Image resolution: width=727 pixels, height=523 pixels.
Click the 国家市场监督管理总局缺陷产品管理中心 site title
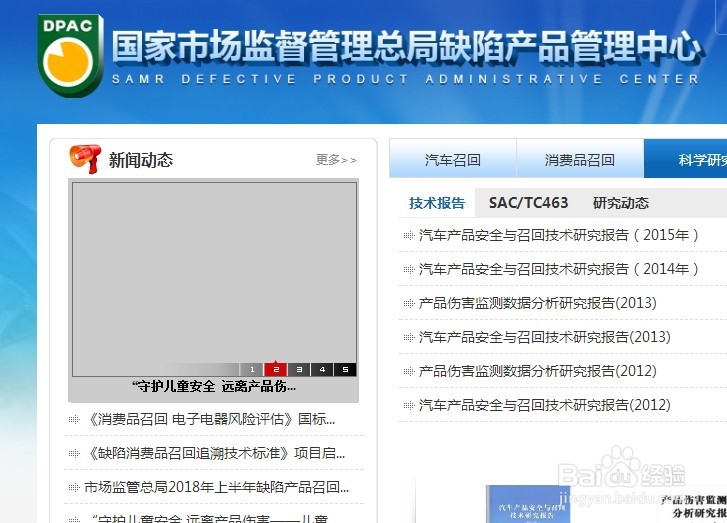point(406,46)
